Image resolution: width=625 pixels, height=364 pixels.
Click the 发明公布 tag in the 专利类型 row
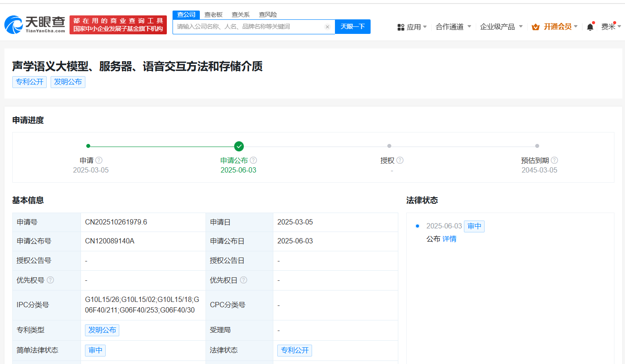point(102,330)
